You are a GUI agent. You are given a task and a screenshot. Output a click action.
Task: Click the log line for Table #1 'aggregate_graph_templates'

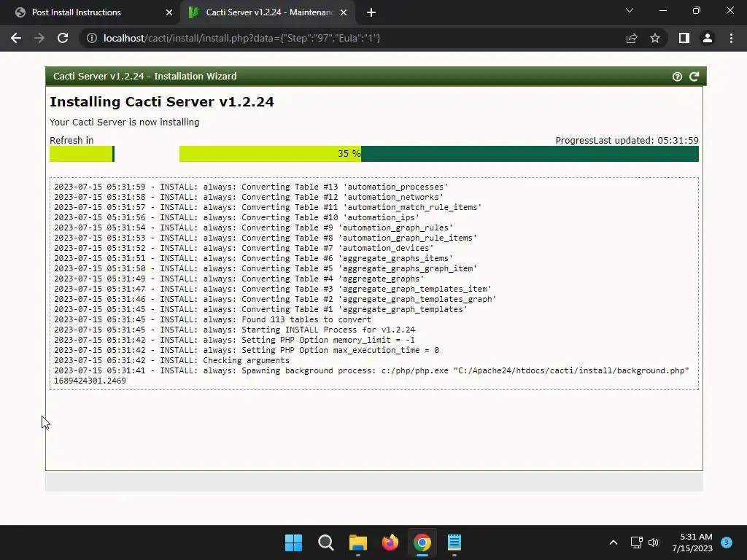[x=260, y=309]
